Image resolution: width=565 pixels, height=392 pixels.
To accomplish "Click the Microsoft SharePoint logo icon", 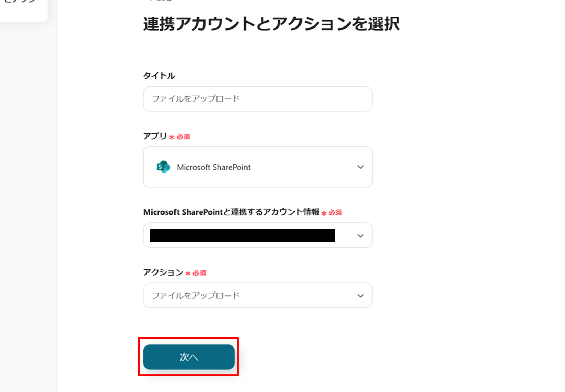I will tap(163, 167).
